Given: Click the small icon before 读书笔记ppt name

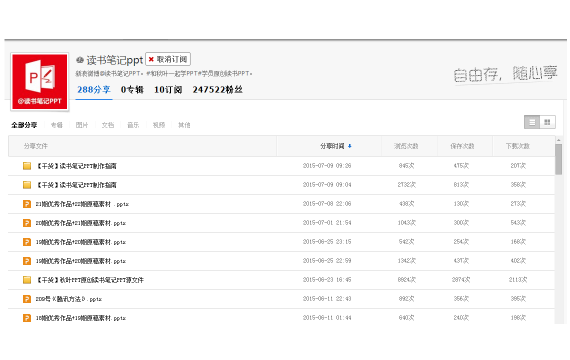Looking at the screenshot, I should click(x=80, y=60).
